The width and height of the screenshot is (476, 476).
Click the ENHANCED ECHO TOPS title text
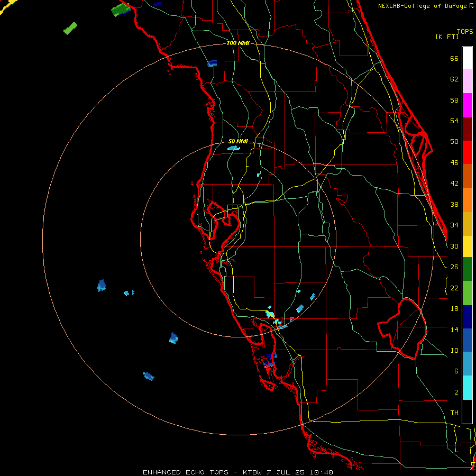(186, 472)
